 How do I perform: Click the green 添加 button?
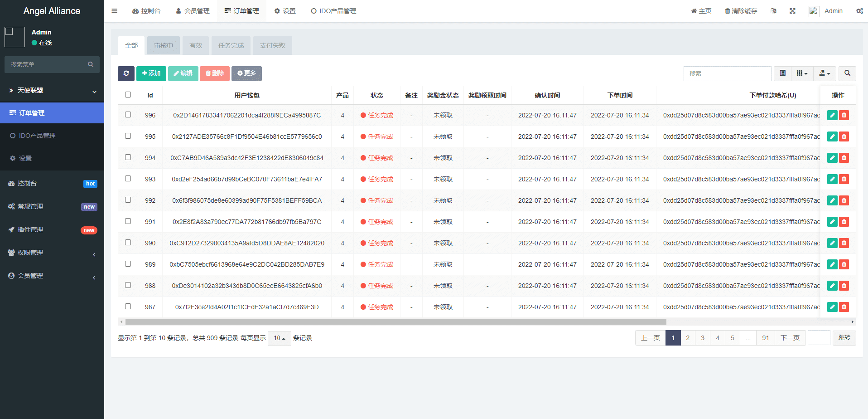pos(151,73)
